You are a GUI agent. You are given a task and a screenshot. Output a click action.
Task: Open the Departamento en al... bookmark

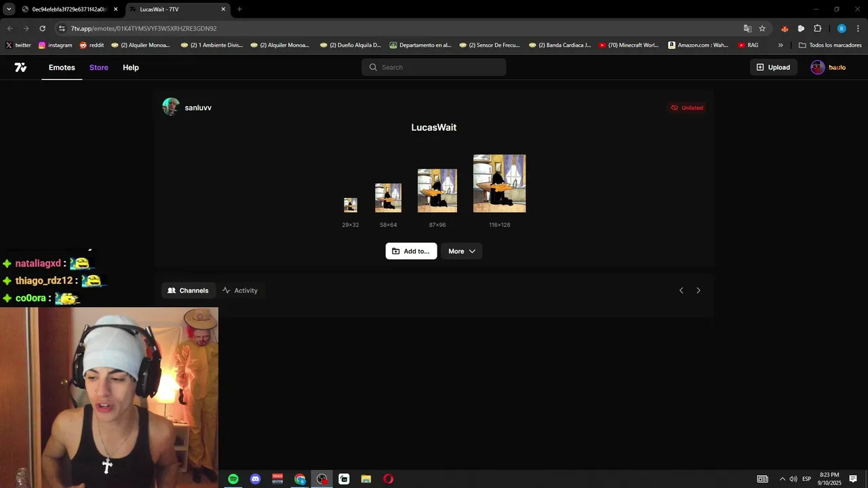click(x=420, y=45)
